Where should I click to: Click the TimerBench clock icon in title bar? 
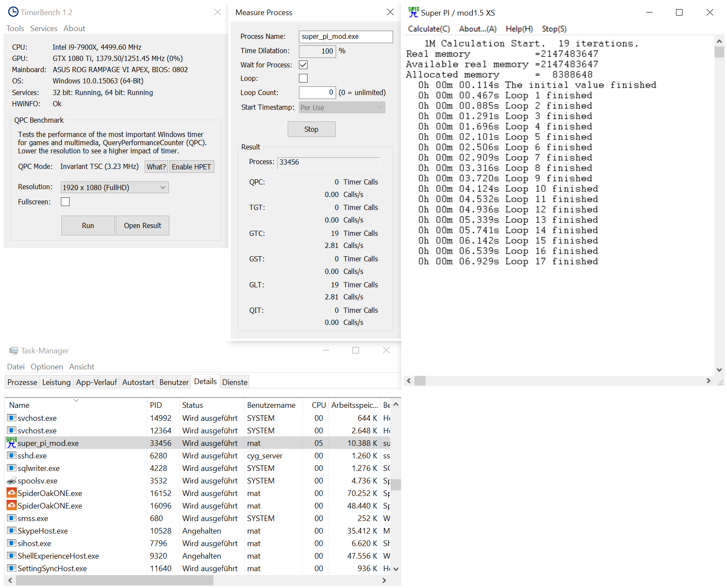click(13, 12)
